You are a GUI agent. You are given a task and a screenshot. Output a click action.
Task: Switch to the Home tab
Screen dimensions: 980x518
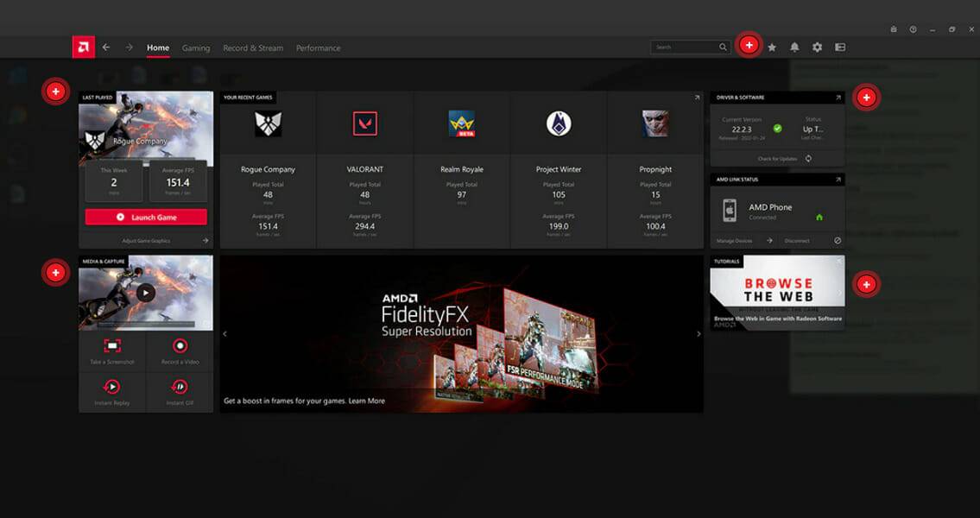(158, 47)
